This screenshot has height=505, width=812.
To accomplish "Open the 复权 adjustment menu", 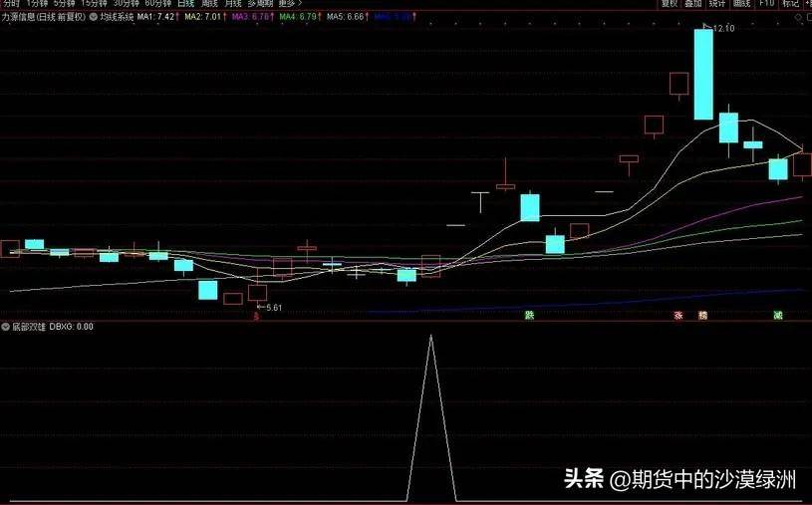I will pos(670,3).
